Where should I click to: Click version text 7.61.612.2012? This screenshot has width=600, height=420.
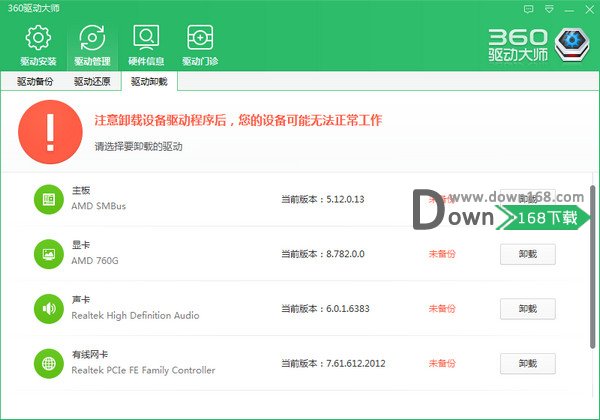[x=355, y=363]
